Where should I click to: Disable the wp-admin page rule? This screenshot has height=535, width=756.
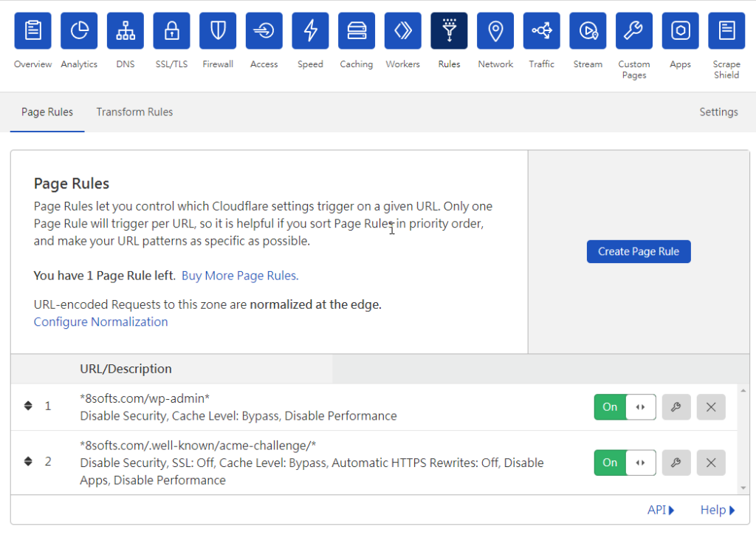tap(610, 406)
